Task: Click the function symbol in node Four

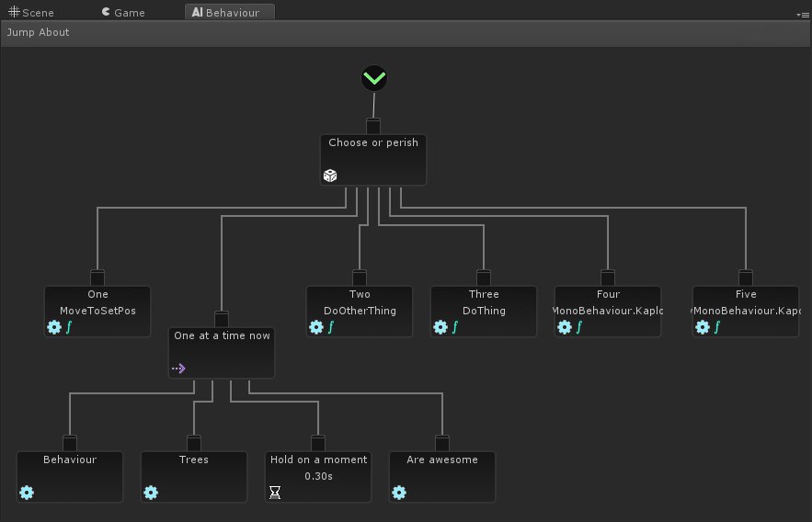Action: click(x=579, y=327)
